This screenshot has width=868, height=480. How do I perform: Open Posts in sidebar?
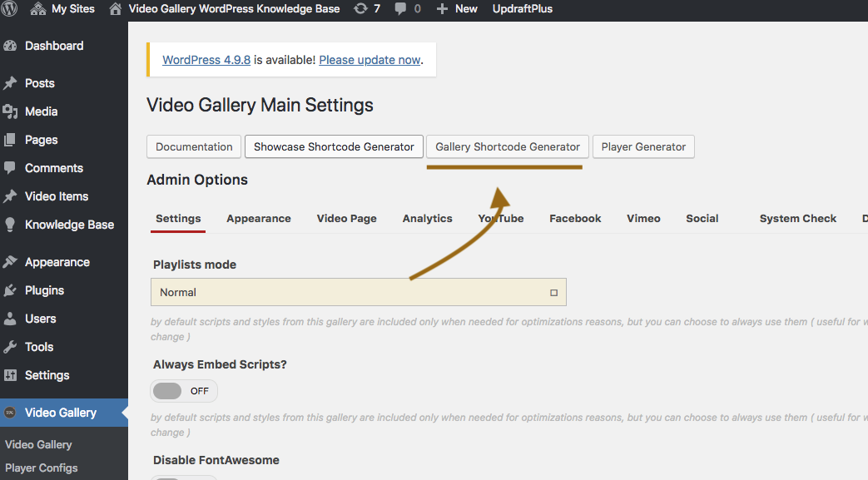tap(40, 83)
